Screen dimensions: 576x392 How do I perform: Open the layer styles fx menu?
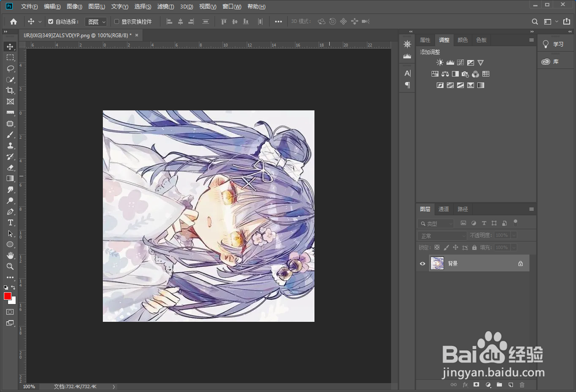(x=465, y=385)
